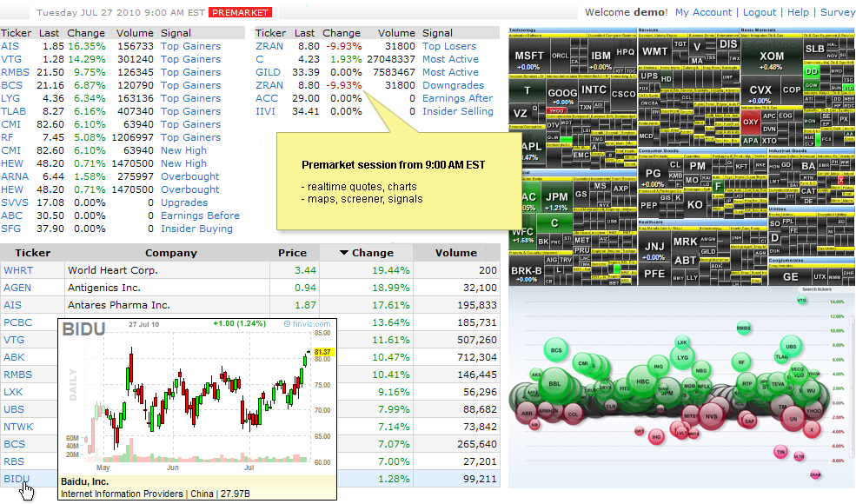Open the My Account menu link
The width and height of the screenshot is (856, 504).
coord(703,12)
